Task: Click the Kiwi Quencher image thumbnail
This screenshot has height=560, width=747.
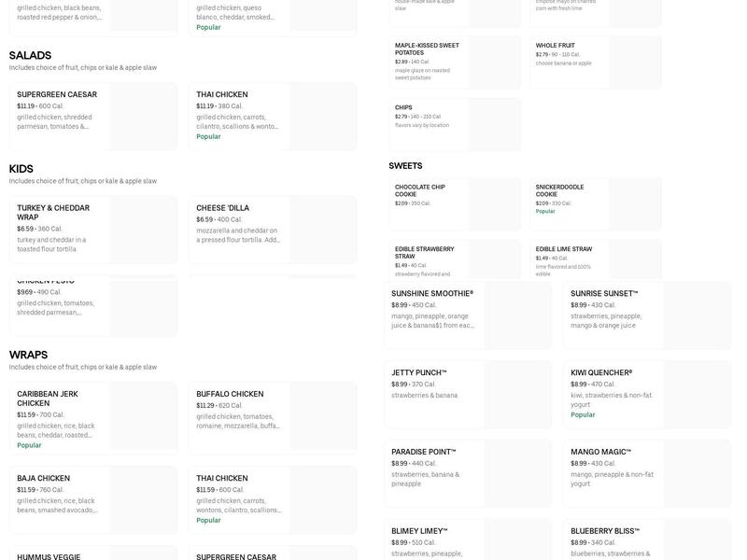Action: [698, 394]
